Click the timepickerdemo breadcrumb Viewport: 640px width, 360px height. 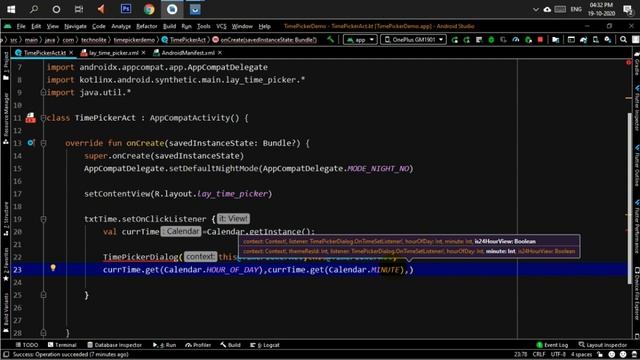click(134, 40)
